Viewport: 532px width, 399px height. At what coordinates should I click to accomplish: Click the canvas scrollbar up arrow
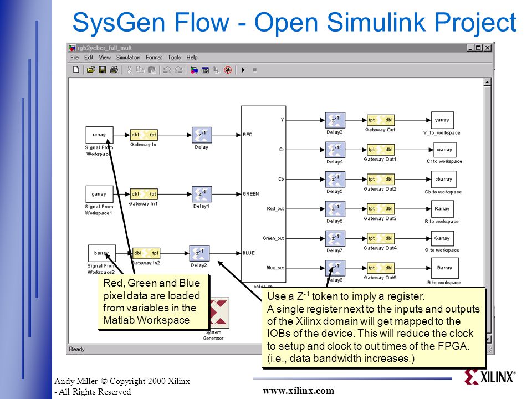487,83
